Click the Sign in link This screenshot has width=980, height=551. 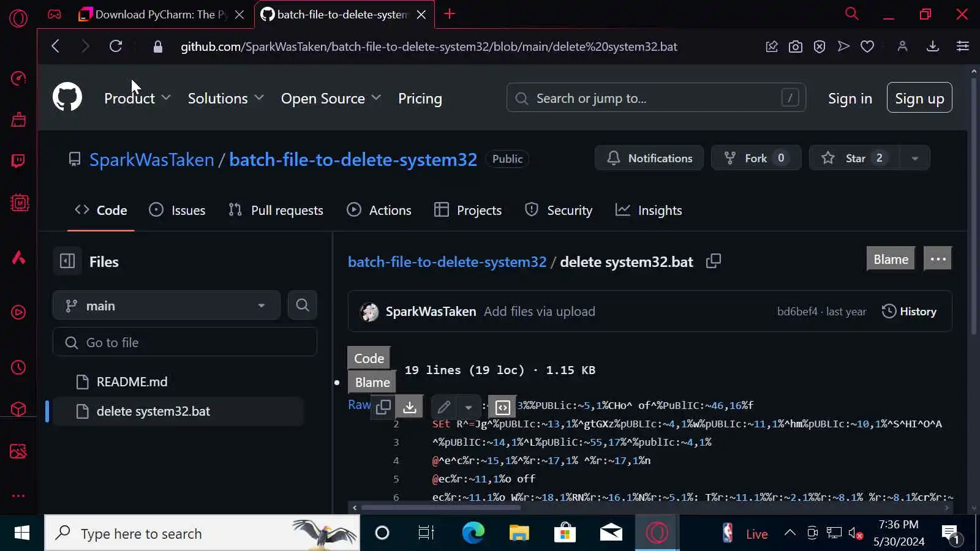coord(850,99)
